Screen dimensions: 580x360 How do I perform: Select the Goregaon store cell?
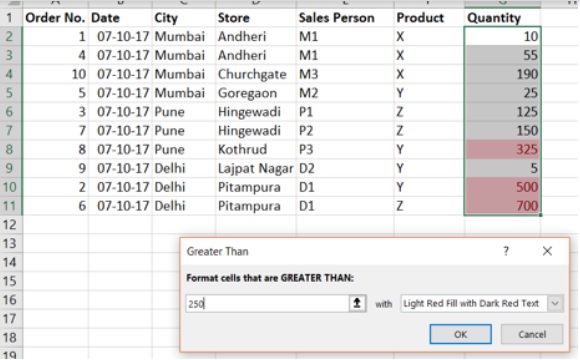(x=256, y=93)
